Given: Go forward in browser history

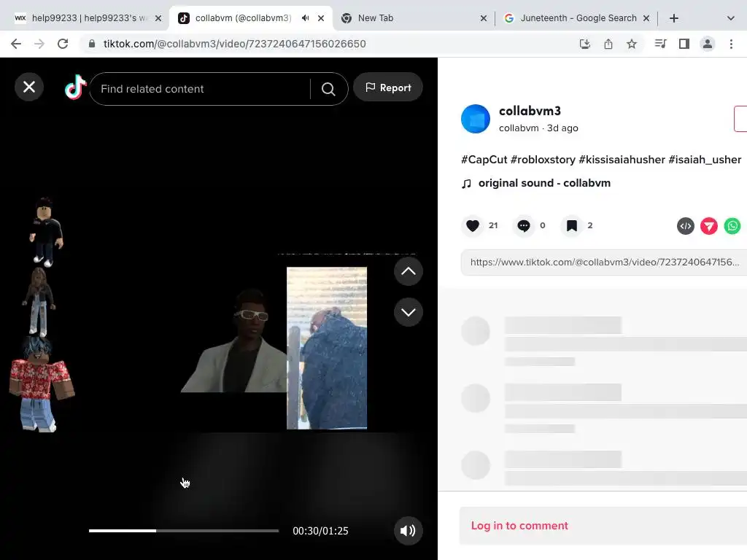Looking at the screenshot, I should pos(39,44).
